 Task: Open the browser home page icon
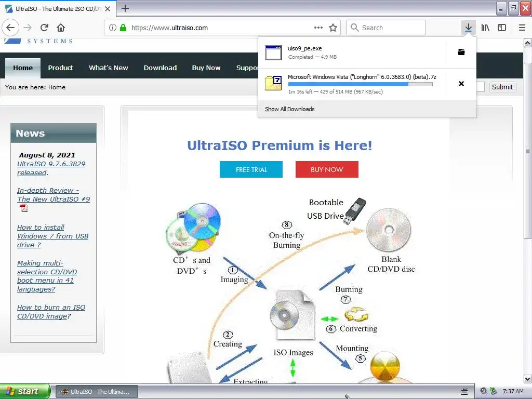(61, 28)
